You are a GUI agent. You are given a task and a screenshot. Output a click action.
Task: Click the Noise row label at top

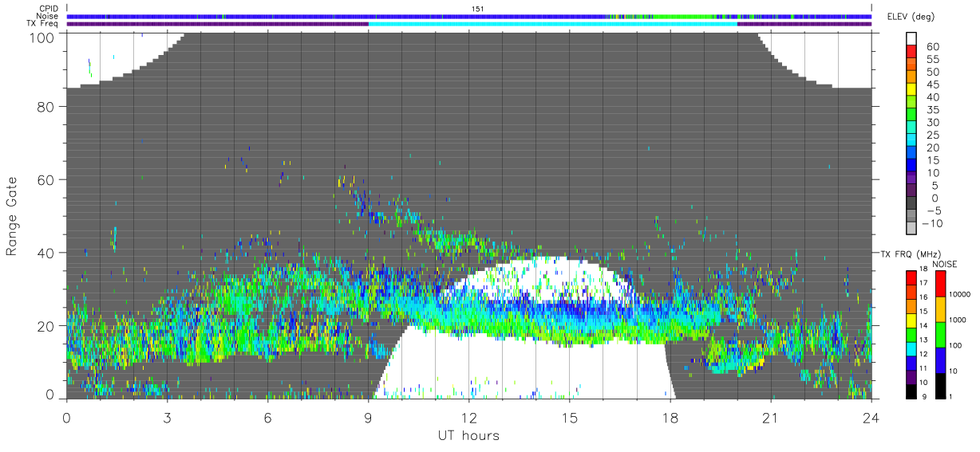point(48,16)
